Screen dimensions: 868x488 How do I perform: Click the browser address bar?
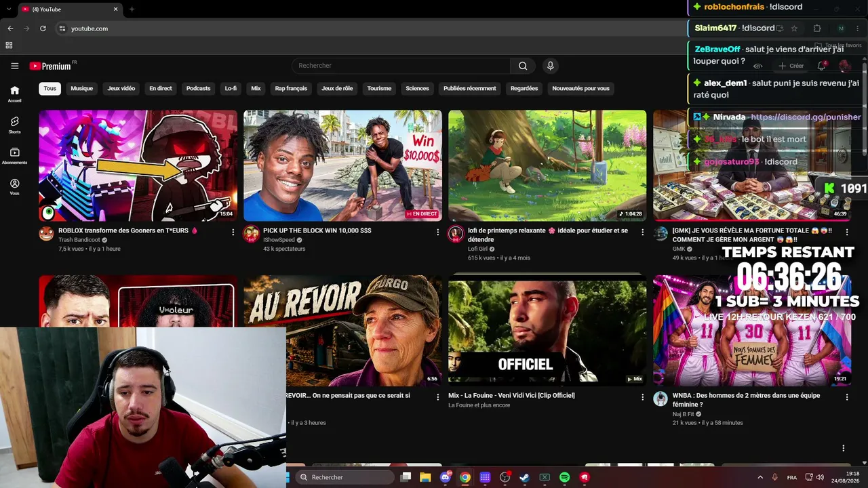tap(373, 28)
